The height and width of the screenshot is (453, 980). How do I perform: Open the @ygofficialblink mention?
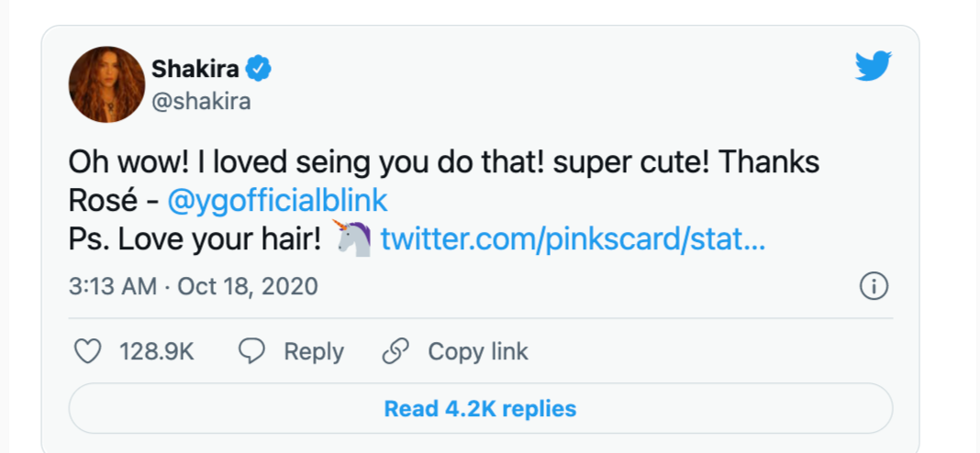277,201
